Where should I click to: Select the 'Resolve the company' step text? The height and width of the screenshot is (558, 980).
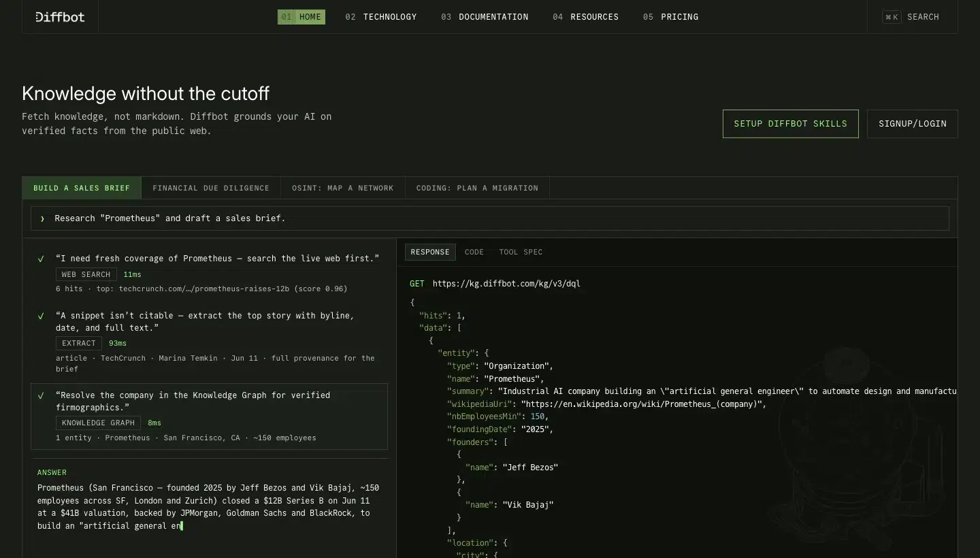pos(193,401)
